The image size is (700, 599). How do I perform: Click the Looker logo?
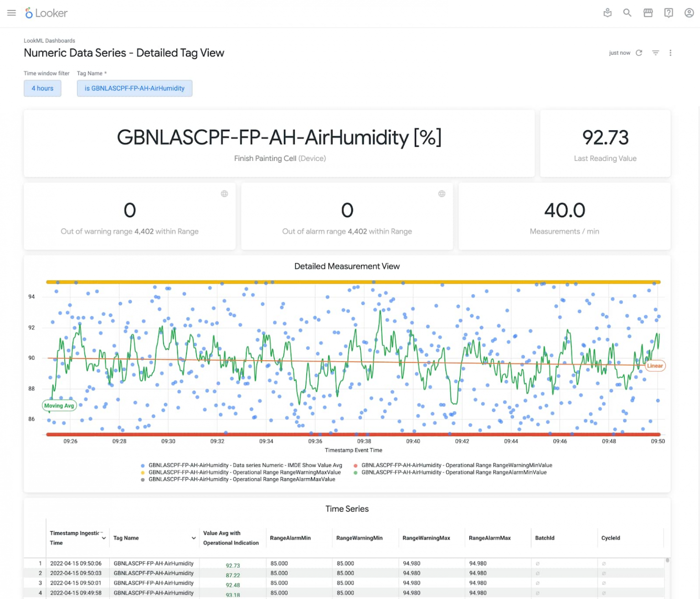pyautogui.click(x=46, y=13)
